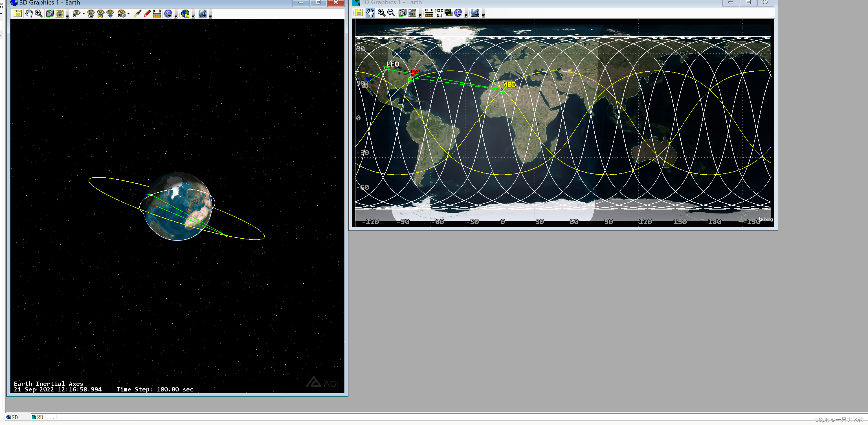This screenshot has width=868, height=425.
Task: Toggle the Grab hand tool in 3D toolbar
Action: [x=29, y=14]
